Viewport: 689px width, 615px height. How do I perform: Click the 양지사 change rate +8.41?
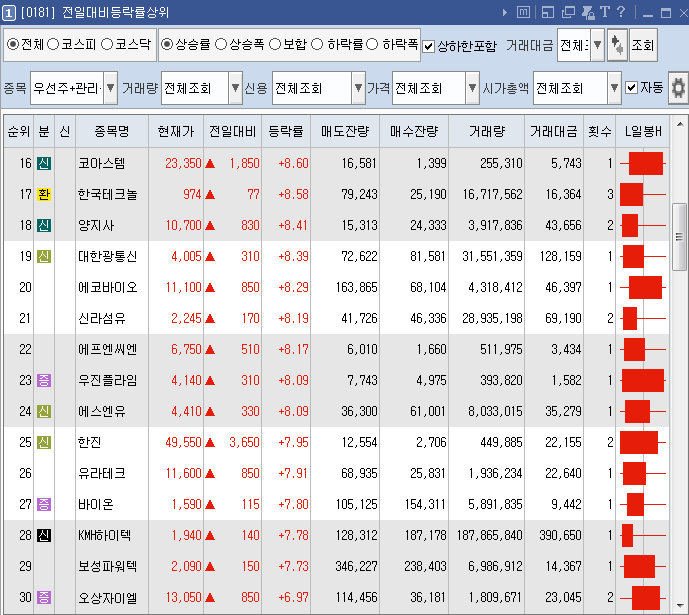(x=293, y=225)
